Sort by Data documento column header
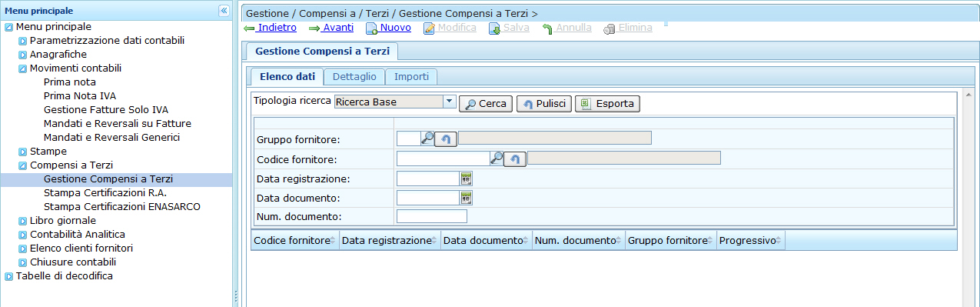980x307 pixels. [x=487, y=241]
